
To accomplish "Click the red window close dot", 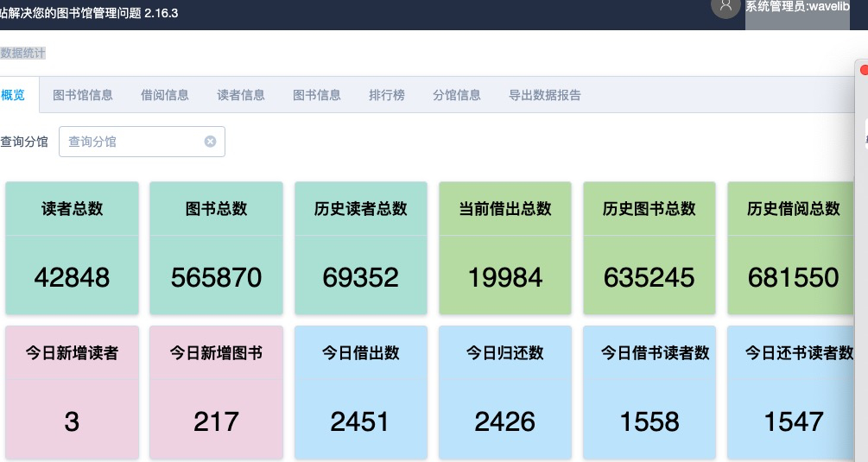I will (864, 70).
